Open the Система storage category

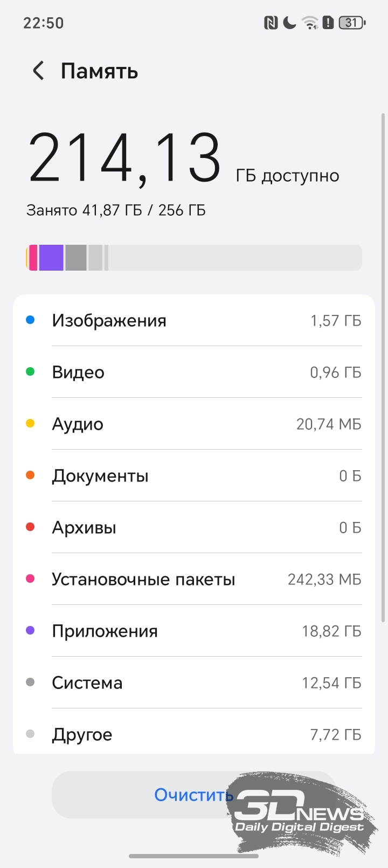[194, 683]
